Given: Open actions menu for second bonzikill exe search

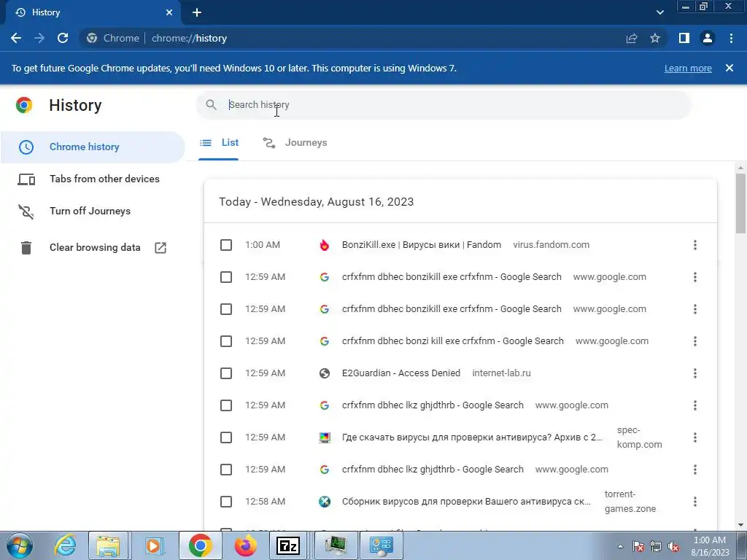Looking at the screenshot, I should tap(695, 309).
